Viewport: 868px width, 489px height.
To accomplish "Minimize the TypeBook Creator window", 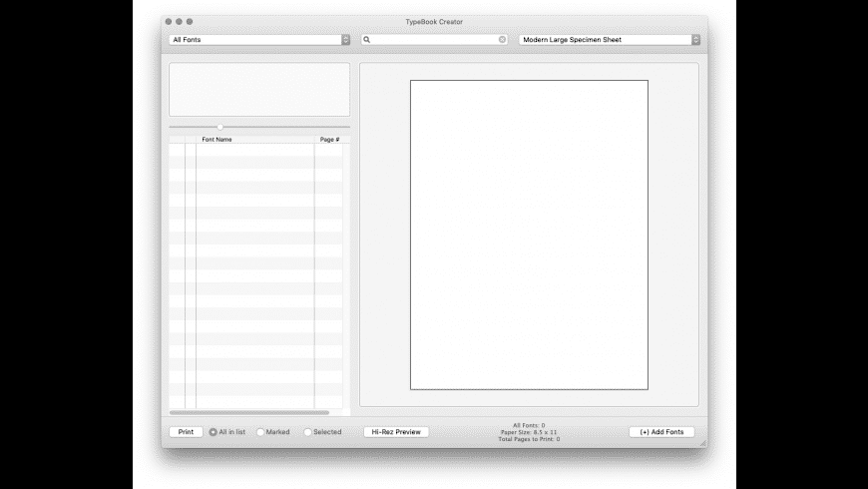I will tap(179, 22).
